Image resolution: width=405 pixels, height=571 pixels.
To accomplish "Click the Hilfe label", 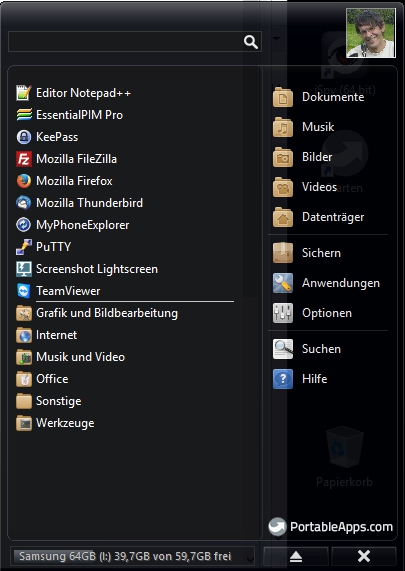I will (315, 379).
